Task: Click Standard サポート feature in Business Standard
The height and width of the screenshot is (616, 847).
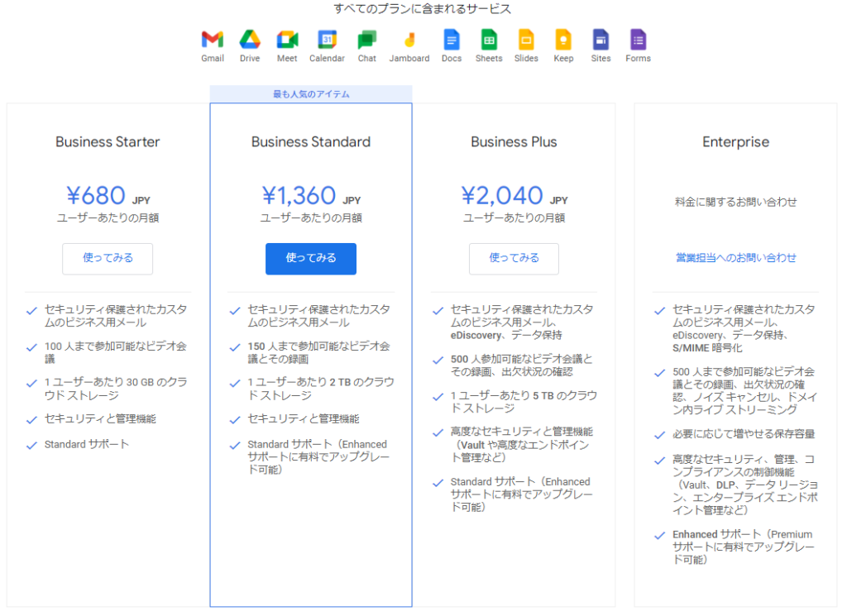Action: tap(318, 456)
